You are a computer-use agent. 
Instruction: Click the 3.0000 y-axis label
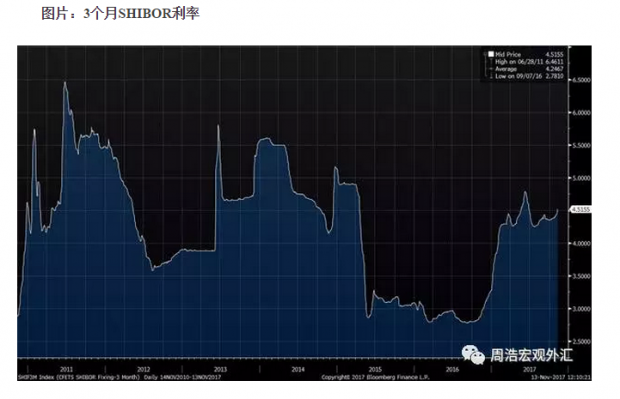tap(582, 309)
